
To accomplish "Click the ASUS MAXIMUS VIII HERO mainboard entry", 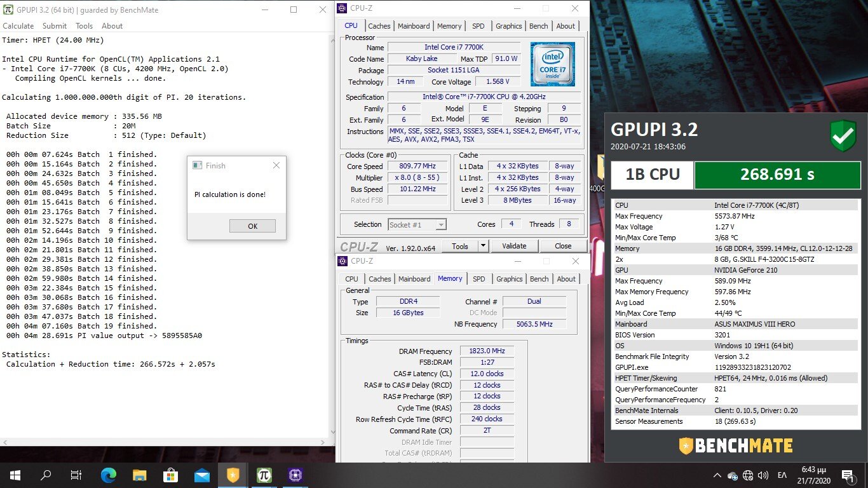I will coord(754,324).
